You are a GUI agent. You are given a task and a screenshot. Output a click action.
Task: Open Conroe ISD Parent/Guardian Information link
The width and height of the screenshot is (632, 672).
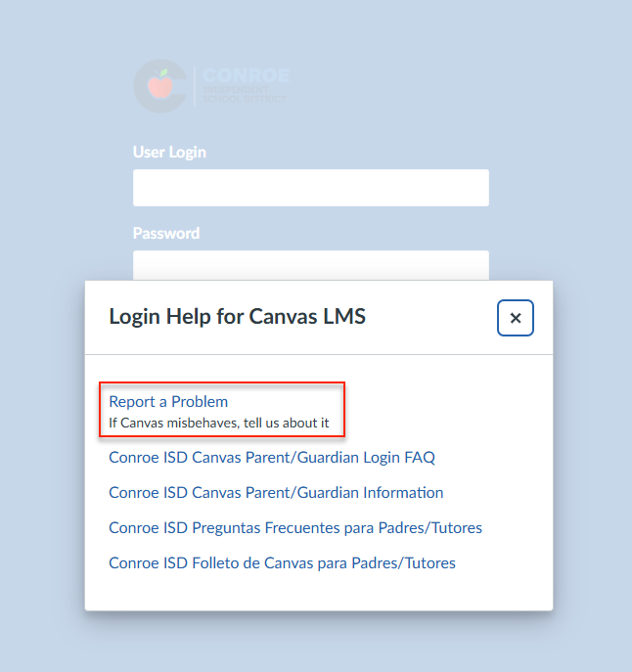276,492
